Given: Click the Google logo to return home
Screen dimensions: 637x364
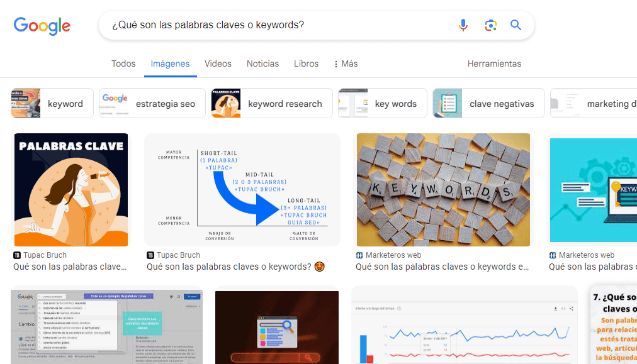Looking at the screenshot, I should pyautogui.click(x=42, y=26).
